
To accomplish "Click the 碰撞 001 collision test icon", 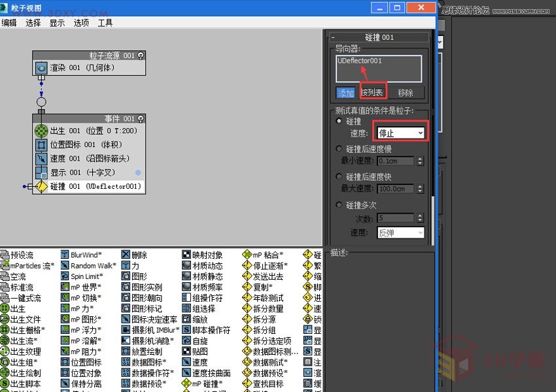I will coord(41,186).
